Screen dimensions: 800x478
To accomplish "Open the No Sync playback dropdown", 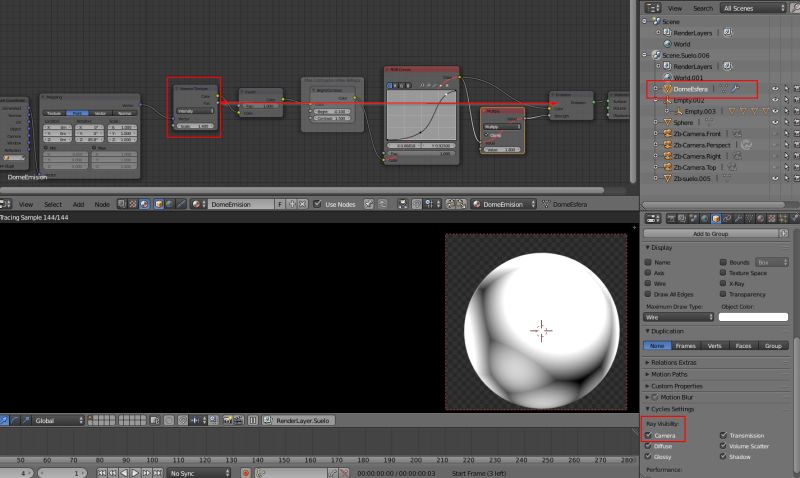I will point(199,473).
